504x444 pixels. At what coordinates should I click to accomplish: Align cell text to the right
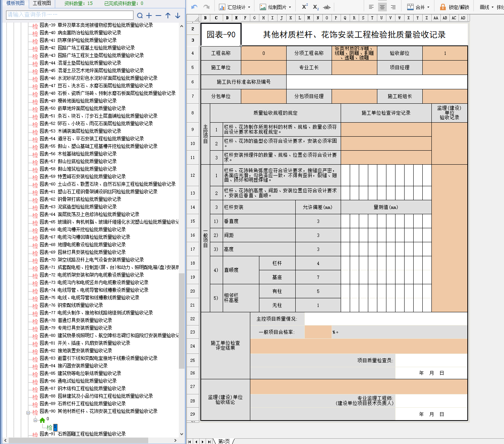pyautogui.click(x=393, y=7)
